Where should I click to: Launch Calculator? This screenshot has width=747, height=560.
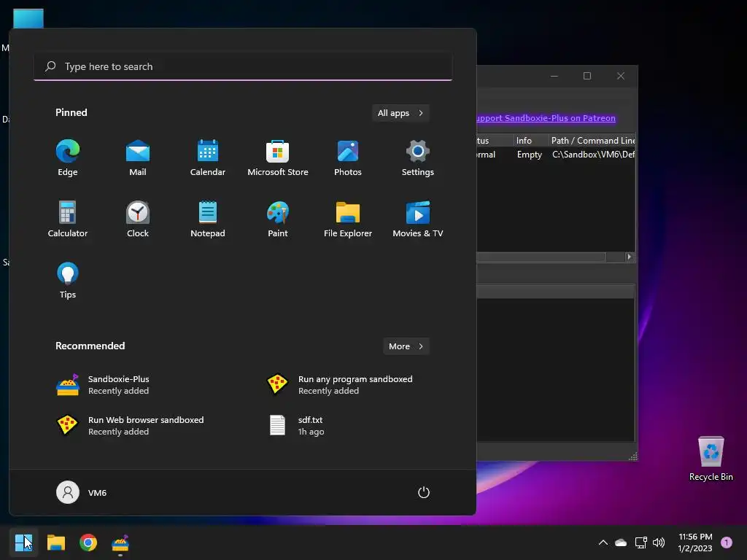(x=68, y=219)
